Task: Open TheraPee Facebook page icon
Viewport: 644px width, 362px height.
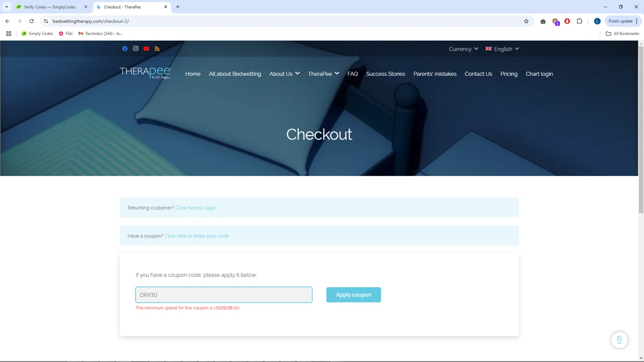Action: [x=125, y=49]
